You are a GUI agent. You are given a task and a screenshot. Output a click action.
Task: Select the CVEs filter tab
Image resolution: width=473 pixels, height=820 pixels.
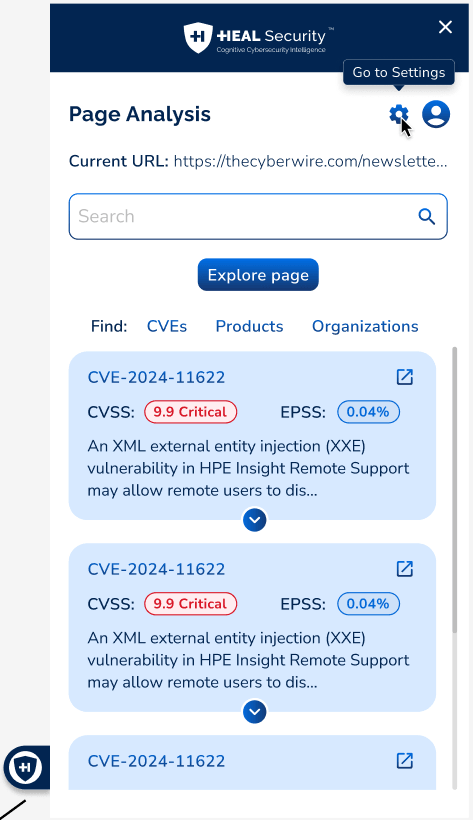click(167, 326)
